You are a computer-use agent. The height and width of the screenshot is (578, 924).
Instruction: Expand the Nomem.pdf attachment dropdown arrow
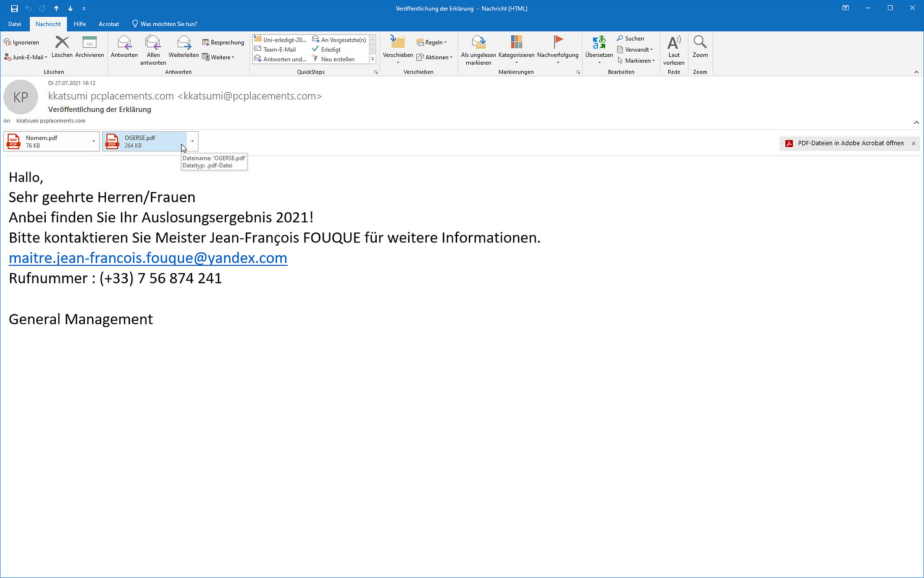point(93,141)
